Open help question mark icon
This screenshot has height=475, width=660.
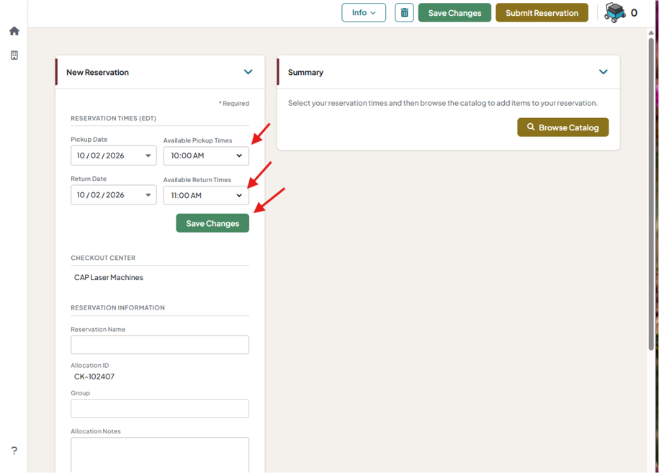(14, 450)
